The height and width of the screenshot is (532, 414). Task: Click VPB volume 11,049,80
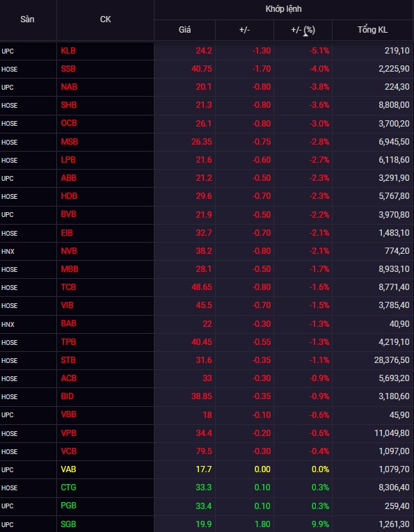(392, 433)
